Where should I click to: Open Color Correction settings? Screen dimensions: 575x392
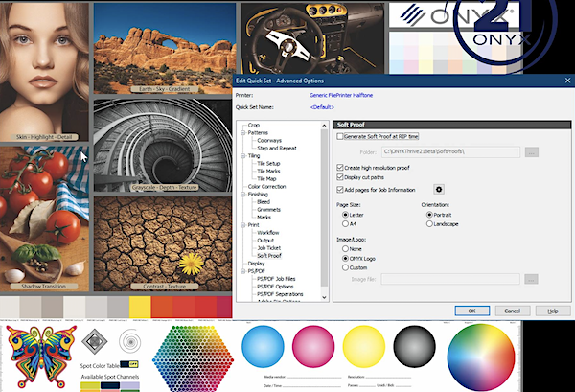(266, 187)
